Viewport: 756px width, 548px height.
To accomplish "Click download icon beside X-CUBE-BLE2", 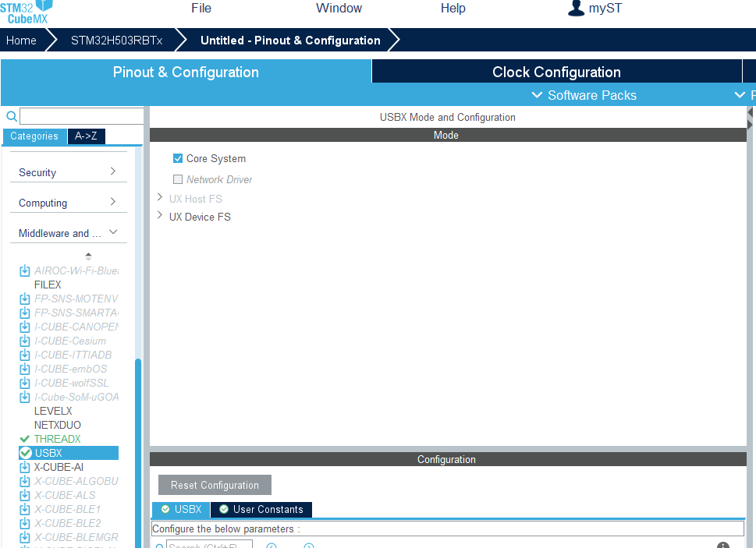I will point(25,523).
